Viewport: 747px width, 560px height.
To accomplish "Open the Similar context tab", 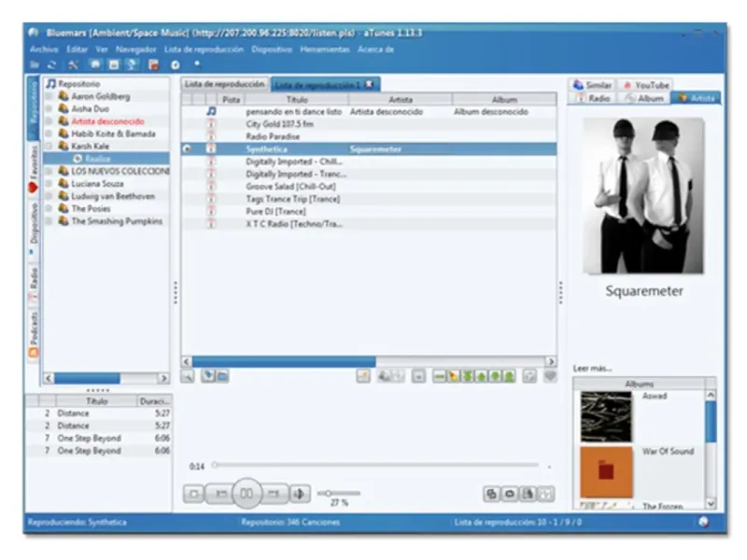I will pos(592,85).
